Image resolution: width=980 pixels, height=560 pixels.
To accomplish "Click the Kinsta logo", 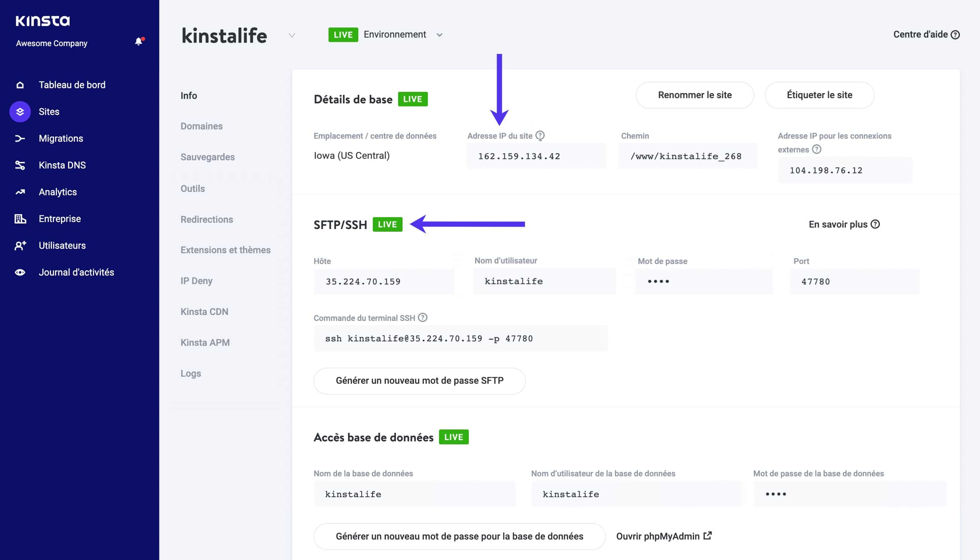I will [x=43, y=21].
